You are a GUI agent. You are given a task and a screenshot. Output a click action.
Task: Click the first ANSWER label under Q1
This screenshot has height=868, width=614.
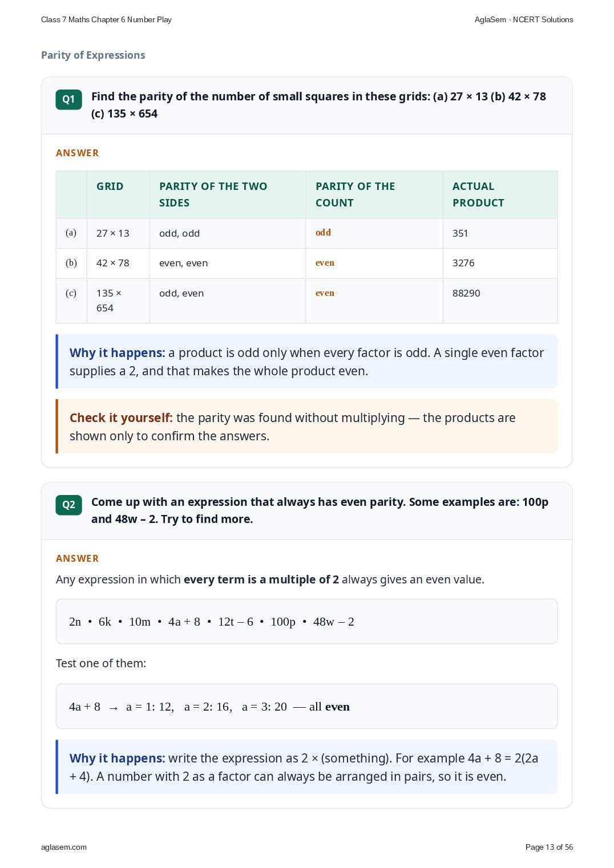[x=78, y=153]
